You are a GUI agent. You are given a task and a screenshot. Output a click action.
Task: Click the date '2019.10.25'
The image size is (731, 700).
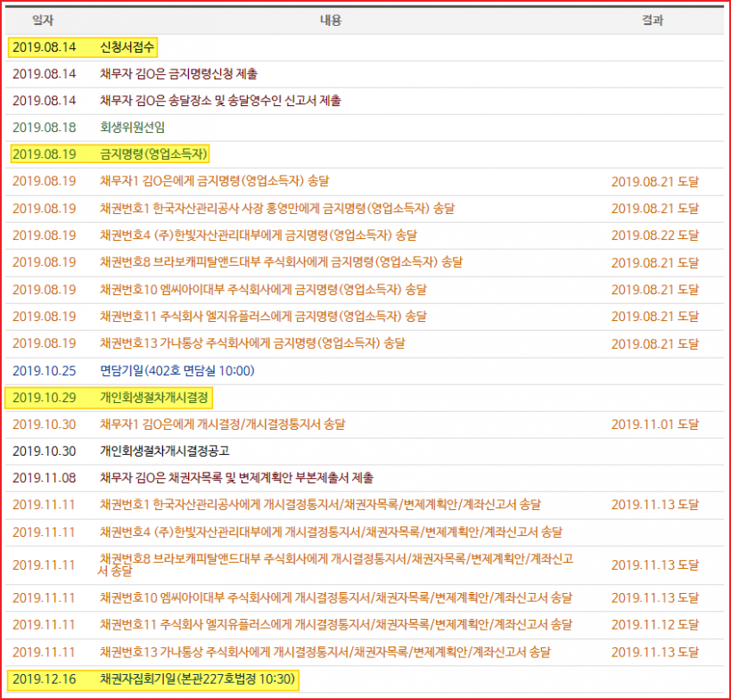tap(45, 371)
